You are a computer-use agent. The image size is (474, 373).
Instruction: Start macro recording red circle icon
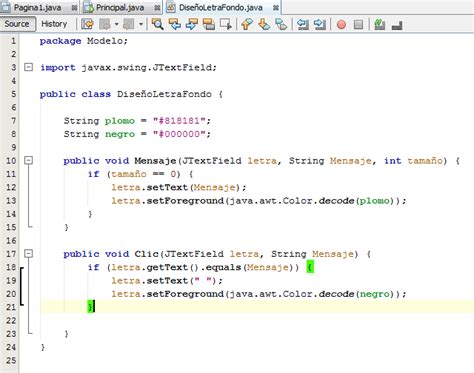click(x=341, y=24)
